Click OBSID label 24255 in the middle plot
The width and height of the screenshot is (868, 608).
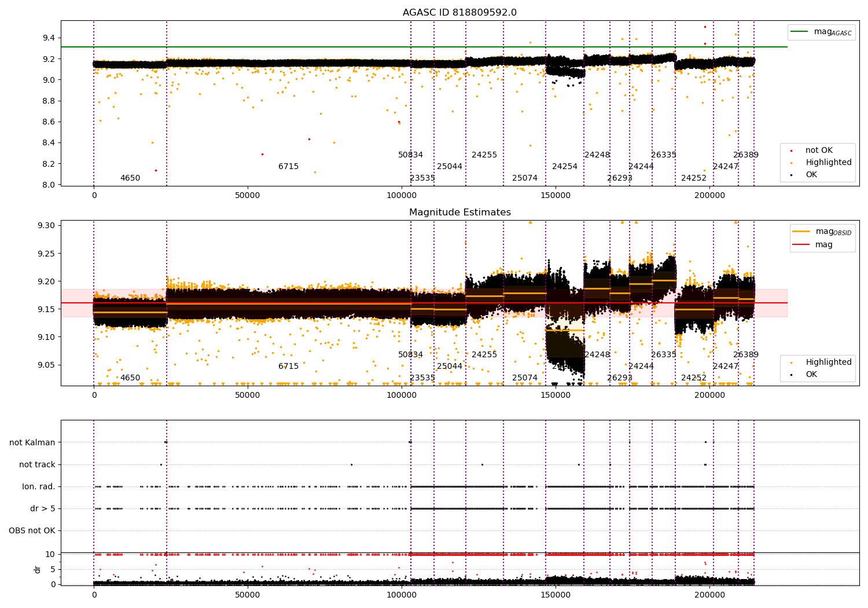pyautogui.click(x=484, y=355)
